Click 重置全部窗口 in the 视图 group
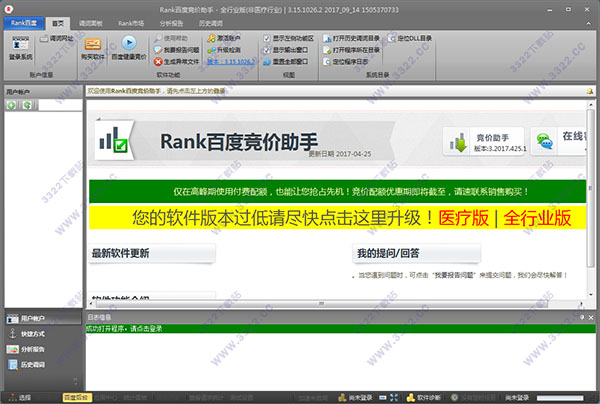This screenshot has height=404, width=600. pyautogui.click(x=286, y=62)
